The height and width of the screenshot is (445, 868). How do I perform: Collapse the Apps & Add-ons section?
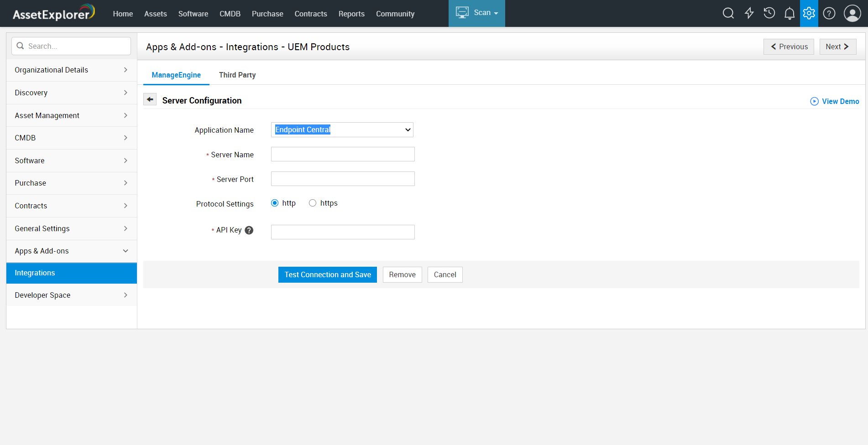(x=72, y=251)
